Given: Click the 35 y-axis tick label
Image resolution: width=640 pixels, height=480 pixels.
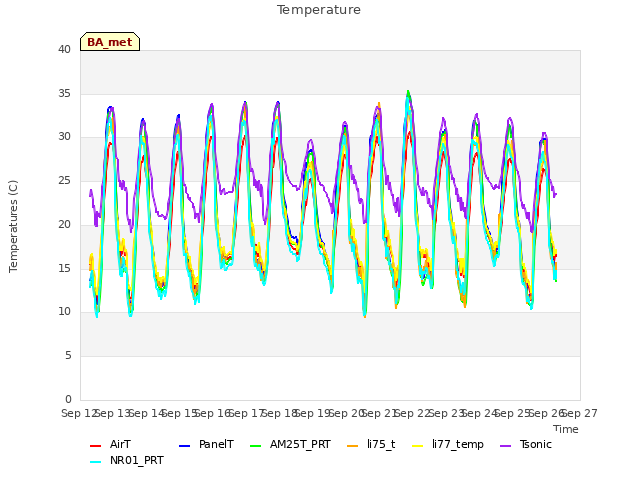Looking at the screenshot, I should [x=64, y=93].
